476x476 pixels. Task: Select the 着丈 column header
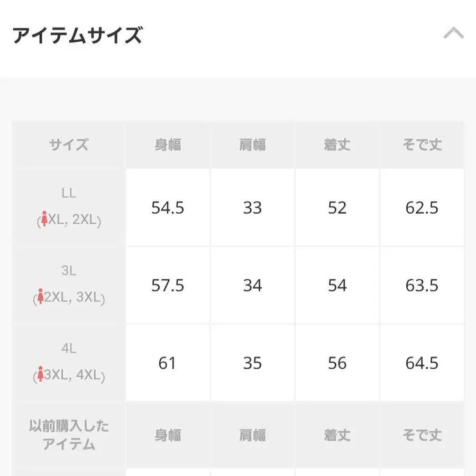click(x=337, y=144)
